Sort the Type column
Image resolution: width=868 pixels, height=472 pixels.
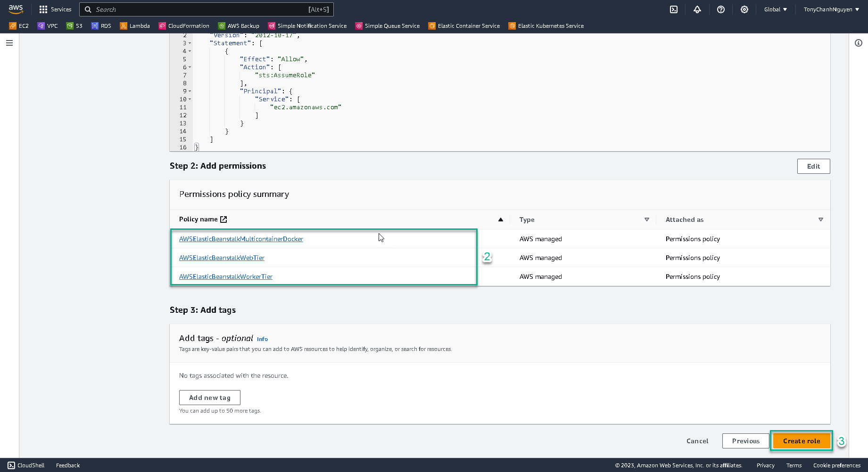(x=647, y=220)
